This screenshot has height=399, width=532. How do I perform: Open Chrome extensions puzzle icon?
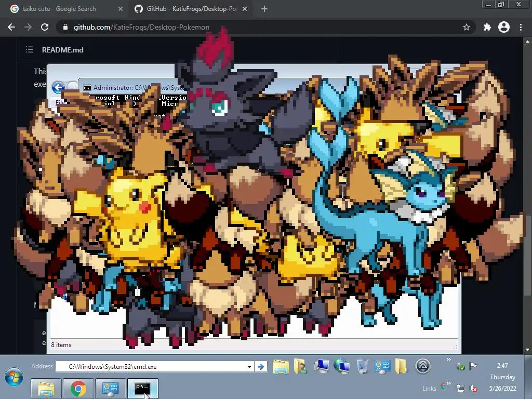(487, 27)
